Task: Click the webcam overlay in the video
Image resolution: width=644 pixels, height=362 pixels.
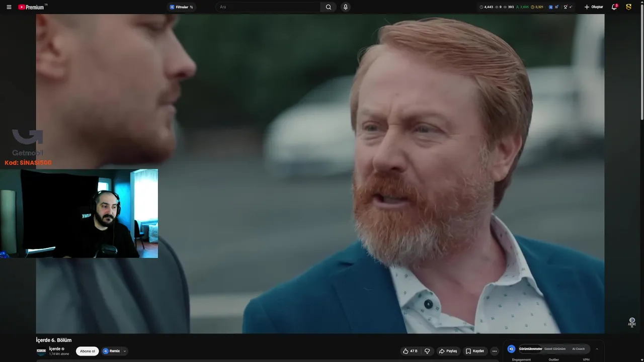Action: (x=79, y=214)
